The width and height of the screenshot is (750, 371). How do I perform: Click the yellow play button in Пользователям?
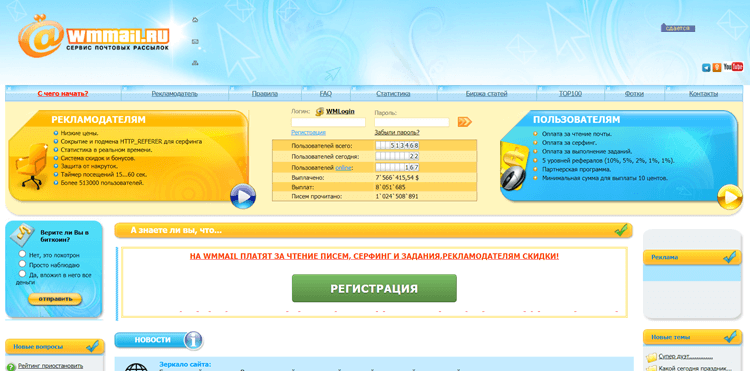coord(729,196)
